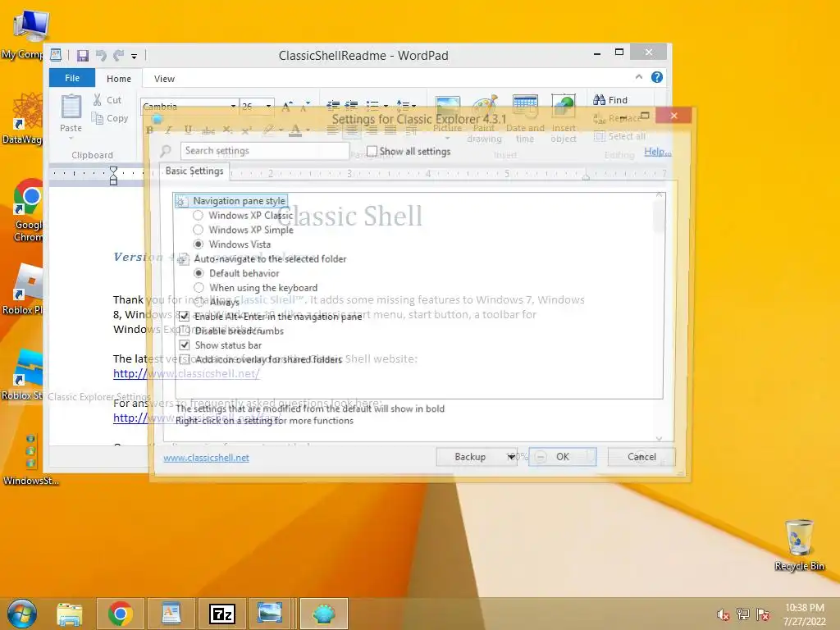840x630 pixels.
Task: Switch to the Home tab in WordPad
Action: [119, 79]
